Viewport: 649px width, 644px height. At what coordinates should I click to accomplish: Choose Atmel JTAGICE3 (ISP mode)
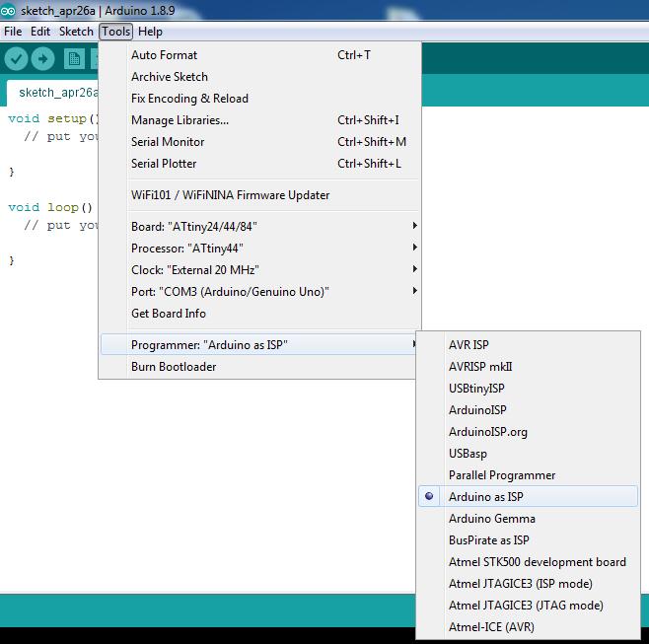[528, 584]
